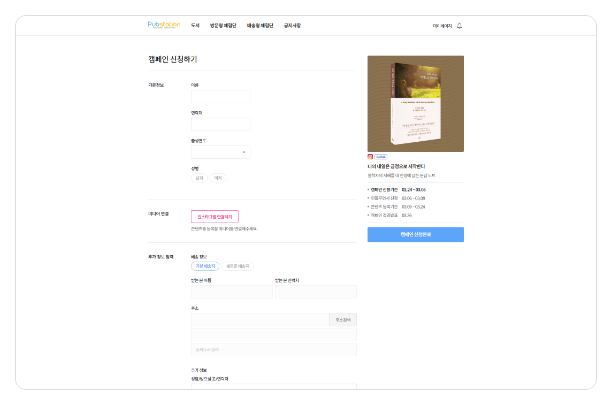Click the contact number input field
The height and width of the screenshot is (405, 612).
coord(220,124)
